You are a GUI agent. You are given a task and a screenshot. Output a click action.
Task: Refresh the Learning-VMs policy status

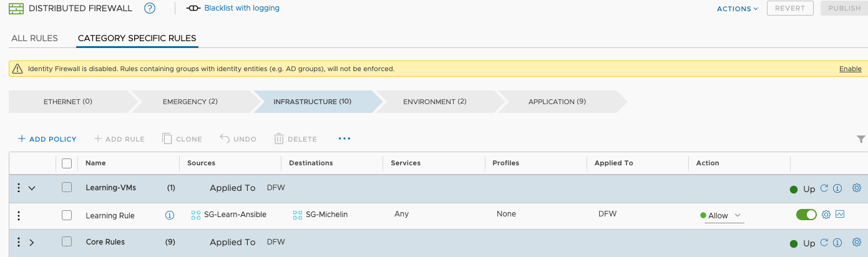[x=824, y=188]
